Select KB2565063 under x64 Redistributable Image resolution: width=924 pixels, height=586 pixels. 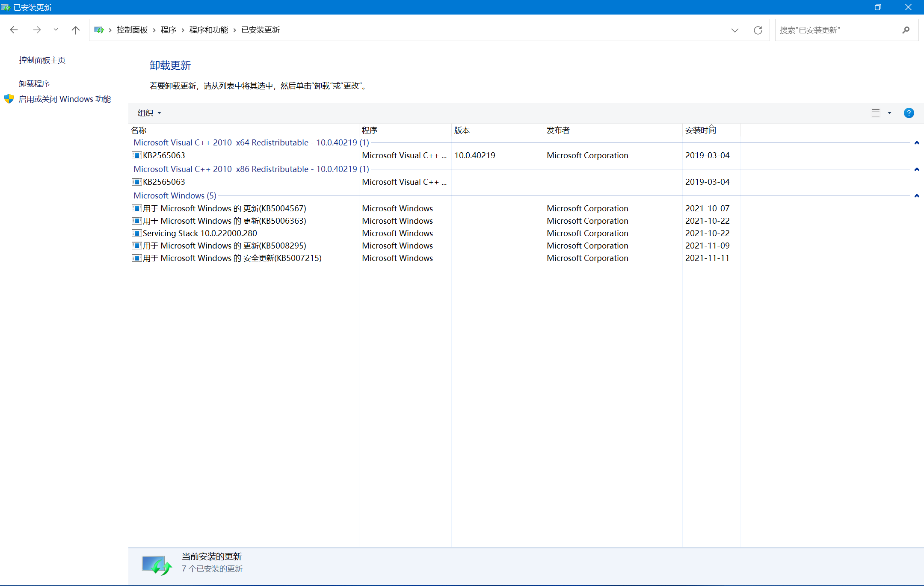pos(164,156)
